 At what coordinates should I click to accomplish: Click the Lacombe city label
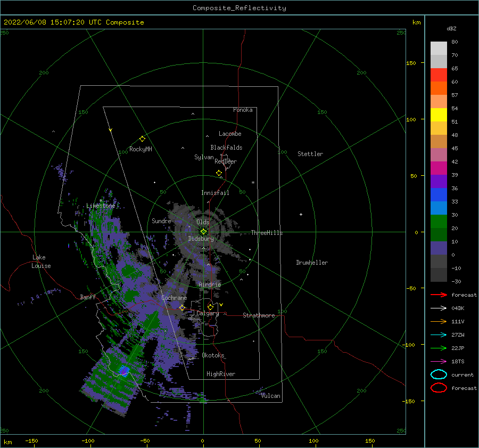pyautogui.click(x=230, y=134)
